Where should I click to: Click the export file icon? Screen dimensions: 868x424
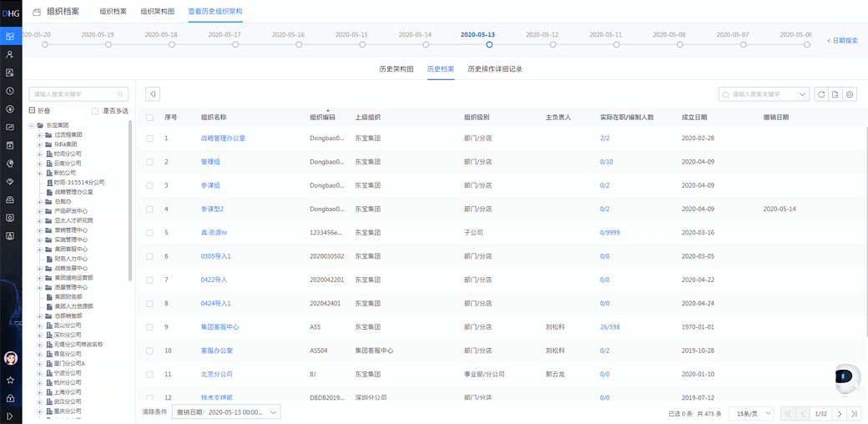(x=836, y=94)
